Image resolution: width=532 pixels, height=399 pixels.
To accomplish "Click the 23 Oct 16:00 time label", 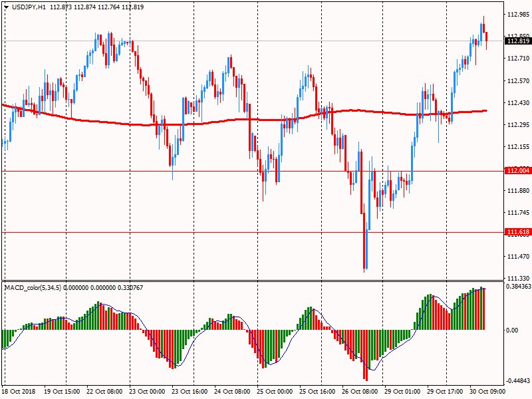I will tap(190, 391).
